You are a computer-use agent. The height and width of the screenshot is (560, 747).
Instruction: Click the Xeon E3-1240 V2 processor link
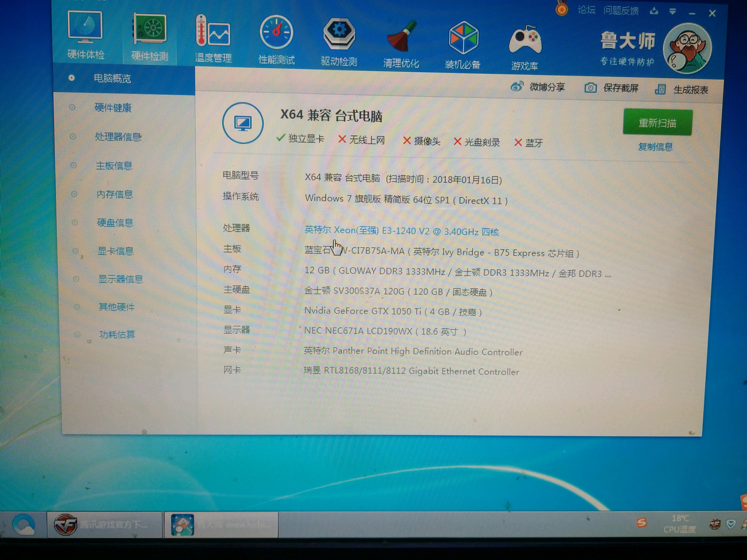402,231
